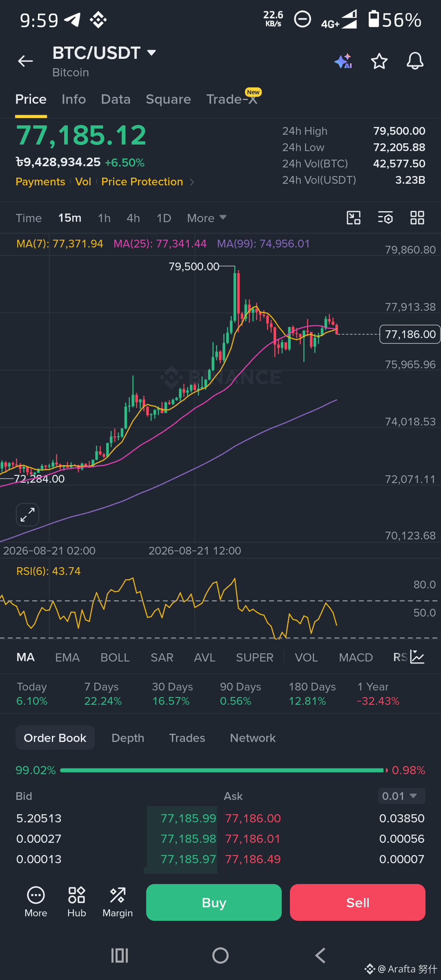Viewport: 441px width, 980px height.
Task: Add BTC/USDT to favorites star
Action: (379, 61)
